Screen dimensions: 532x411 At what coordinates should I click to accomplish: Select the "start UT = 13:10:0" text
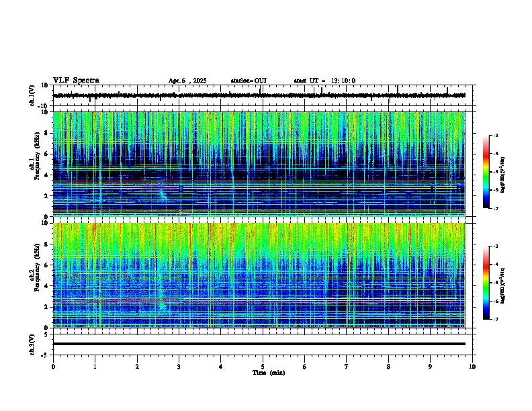coord(324,81)
